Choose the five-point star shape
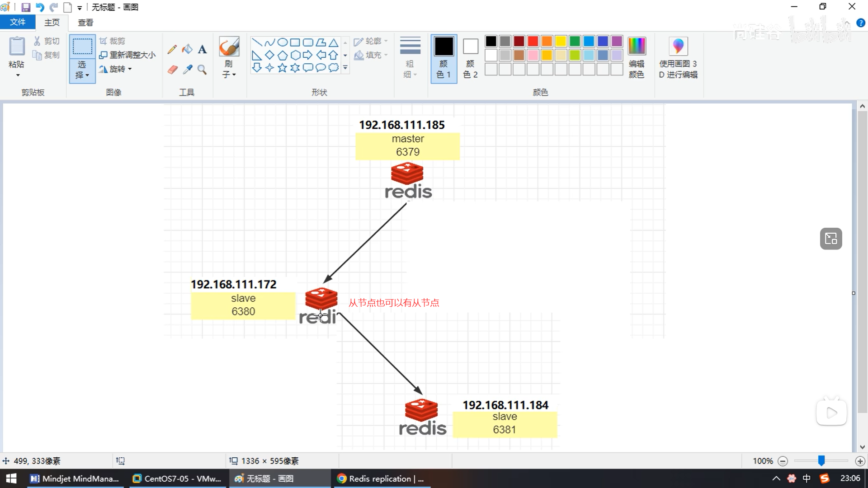Image resolution: width=868 pixels, height=488 pixels. click(282, 68)
